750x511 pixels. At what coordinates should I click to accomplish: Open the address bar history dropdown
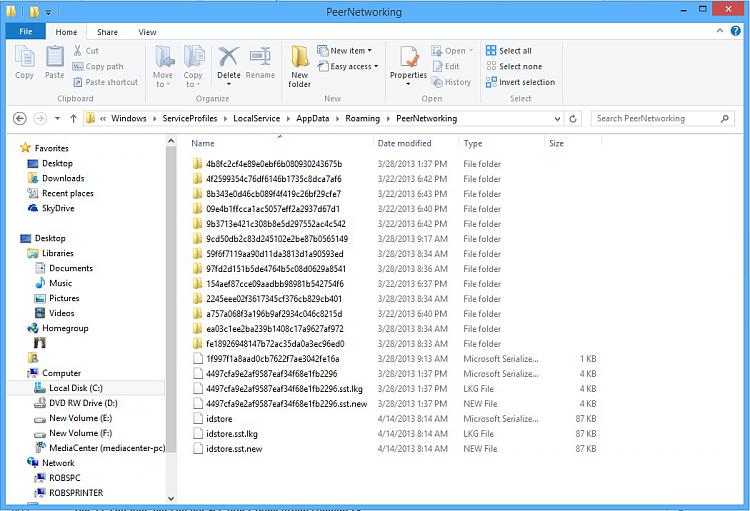557,119
